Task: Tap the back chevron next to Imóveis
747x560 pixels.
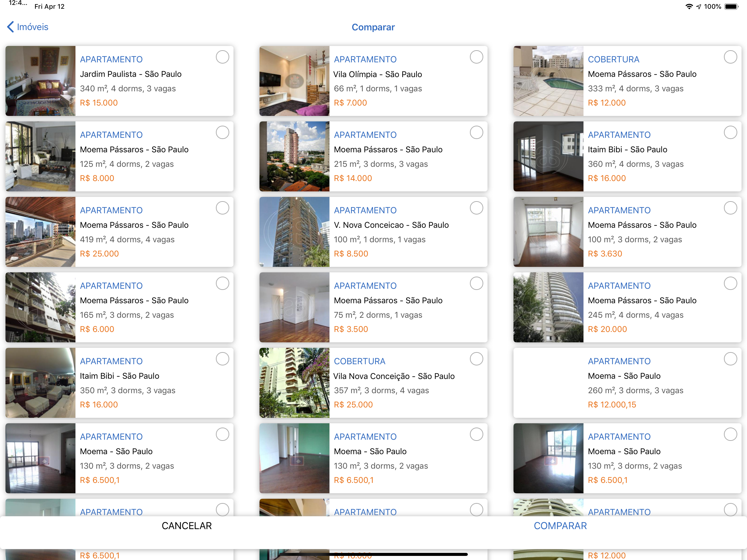Action: (10, 27)
